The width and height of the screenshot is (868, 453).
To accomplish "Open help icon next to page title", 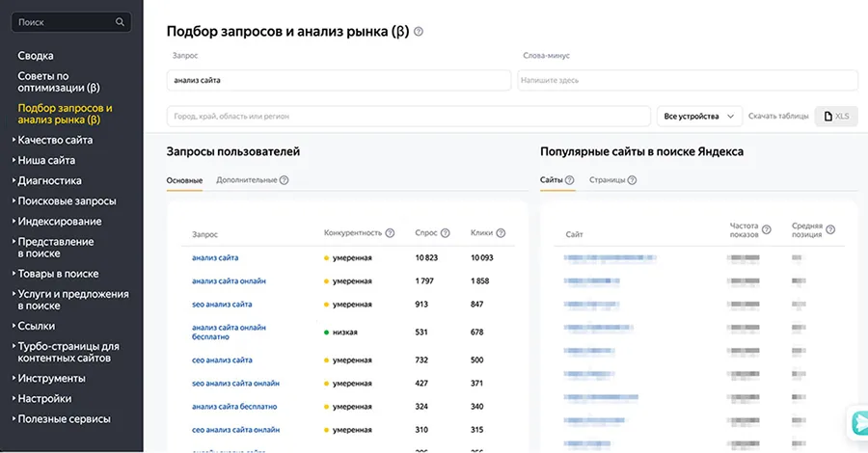I will [419, 32].
